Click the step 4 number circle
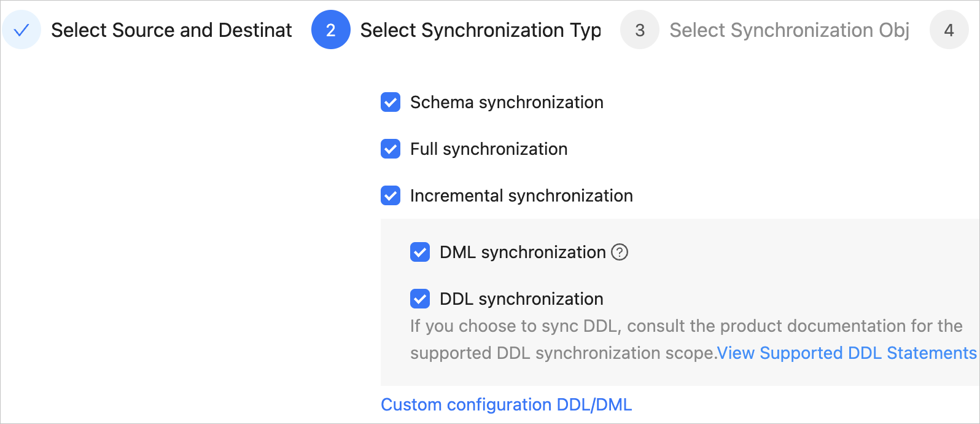 pyautogui.click(x=949, y=29)
